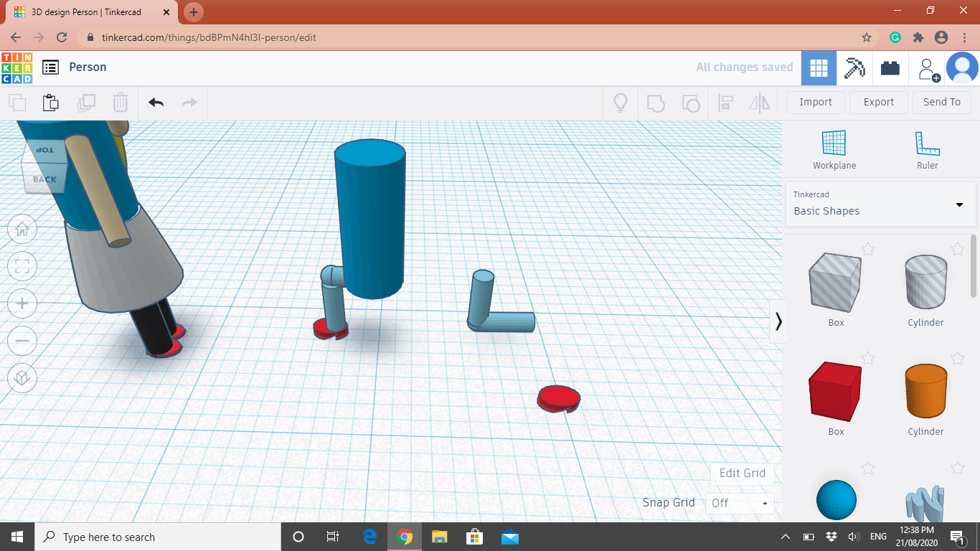Invite collaborators with add-person icon
This screenshot has height=551, width=980.
click(x=928, y=69)
